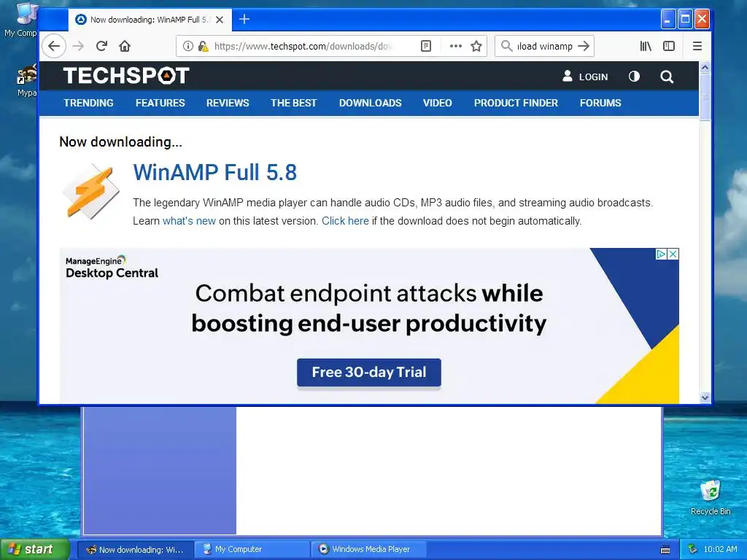Reload the current page
747x560 pixels.
click(x=101, y=46)
